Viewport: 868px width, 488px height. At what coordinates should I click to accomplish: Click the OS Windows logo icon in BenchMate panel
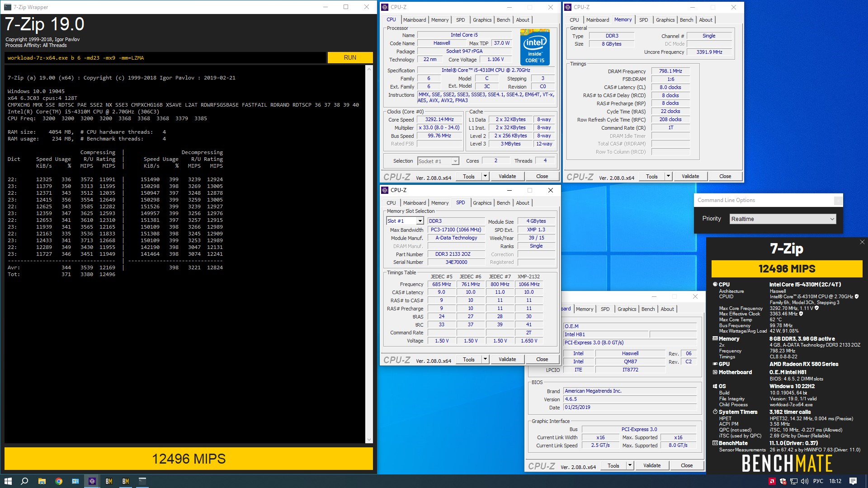tap(715, 386)
